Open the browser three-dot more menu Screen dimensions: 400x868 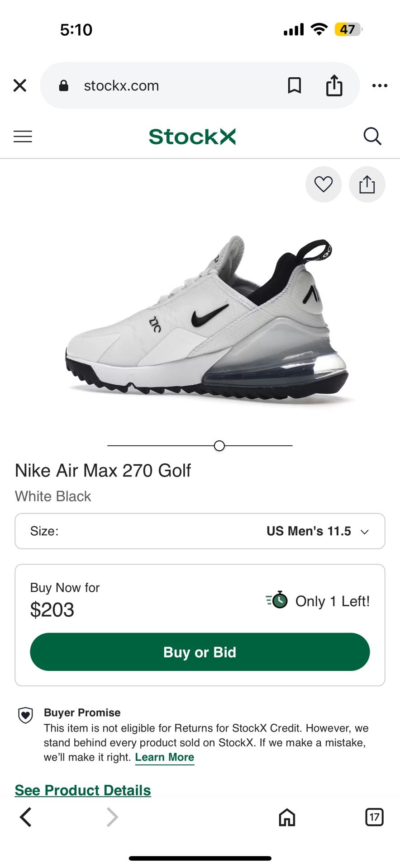click(379, 85)
